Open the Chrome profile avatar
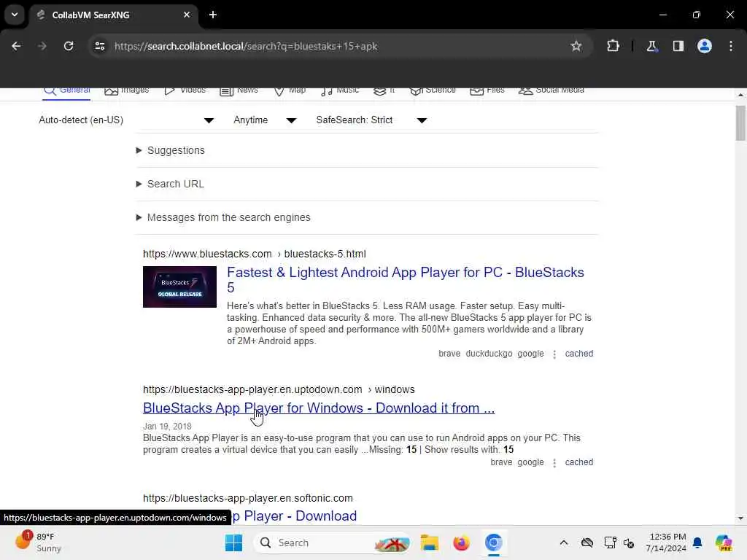Viewport: 747px width, 560px height. click(705, 46)
